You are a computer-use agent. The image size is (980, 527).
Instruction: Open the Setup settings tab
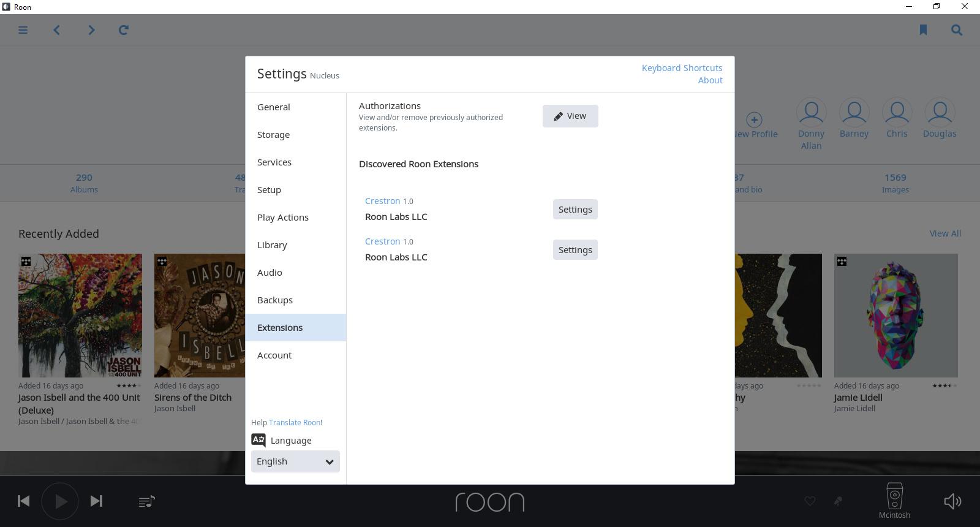tap(296, 190)
